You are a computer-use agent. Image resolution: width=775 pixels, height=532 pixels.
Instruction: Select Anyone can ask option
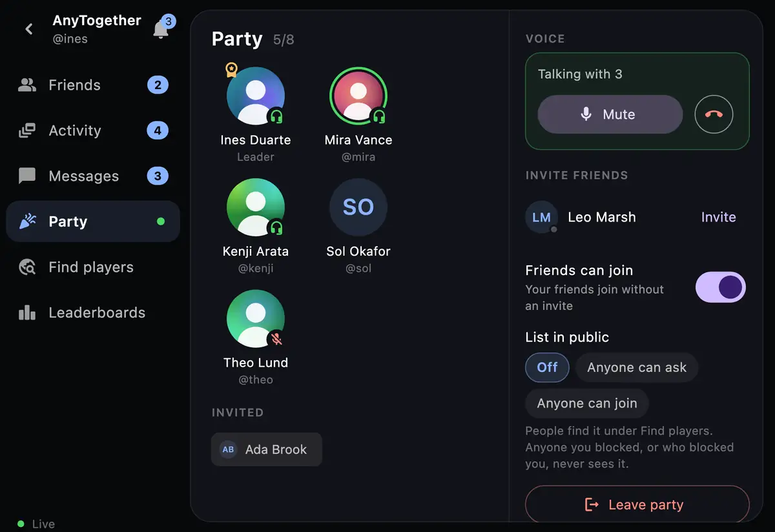(x=637, y=367)
